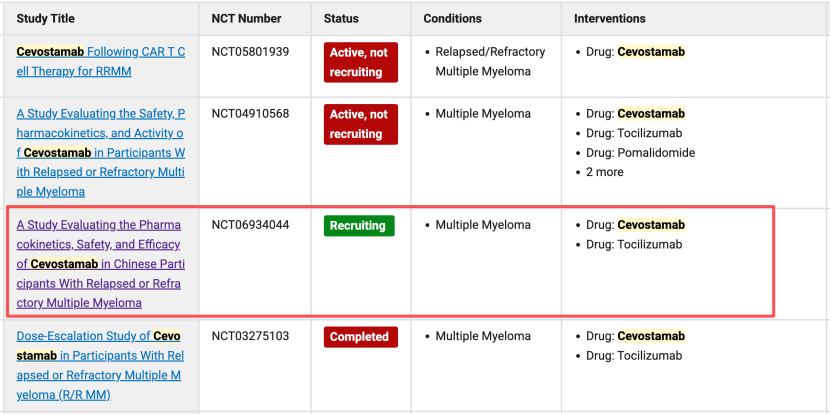Viewport: 830px width, 414px height.
Task: Click the NCT Number column header
Action: (x=247, y=19)
